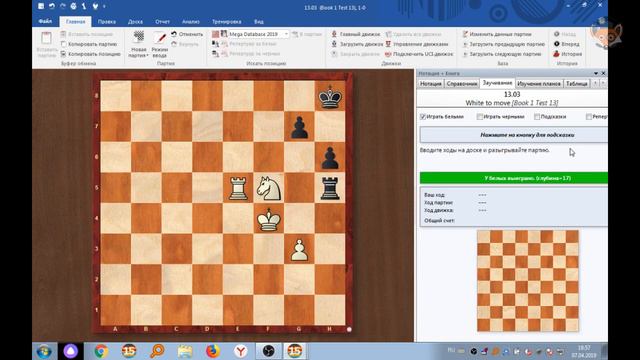Switch to the Отчет ribbon tab
640x360 pixels.
pos(162,22)
